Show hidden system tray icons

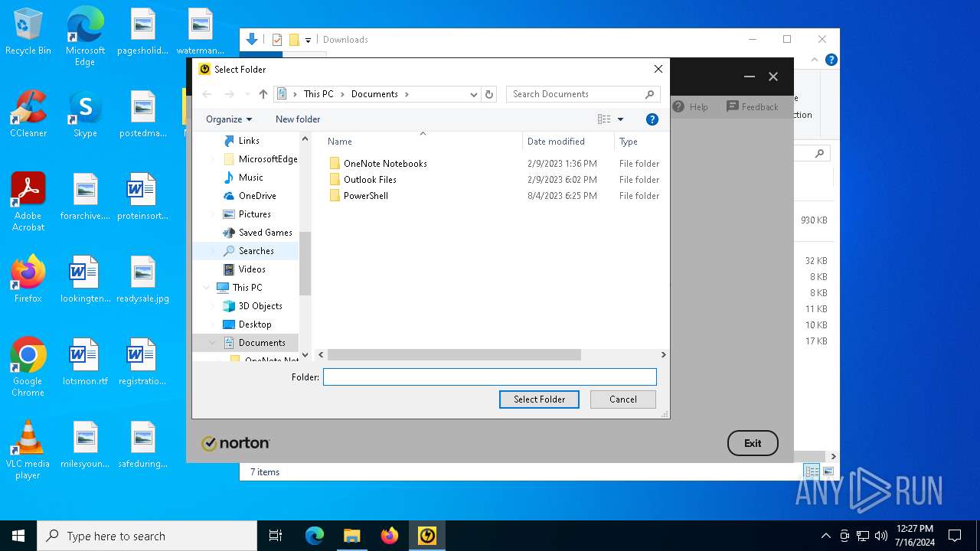[825, 536]
